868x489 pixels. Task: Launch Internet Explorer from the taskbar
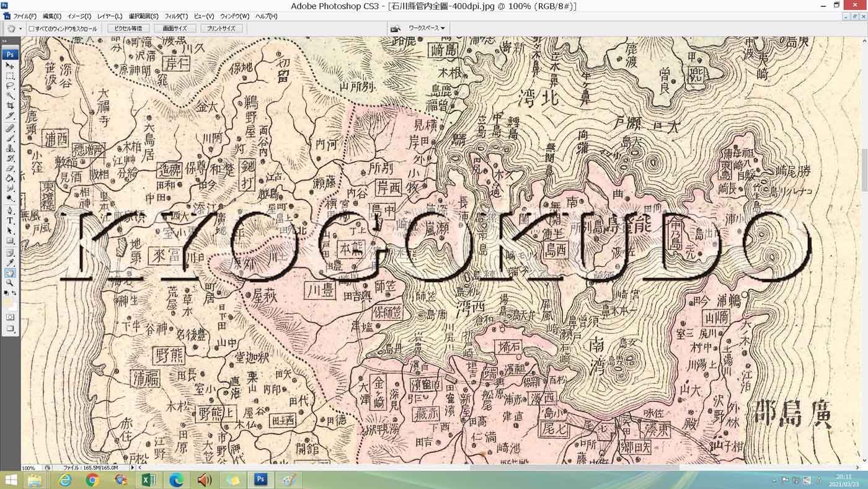pyautogui.click(x=64, y=480)
